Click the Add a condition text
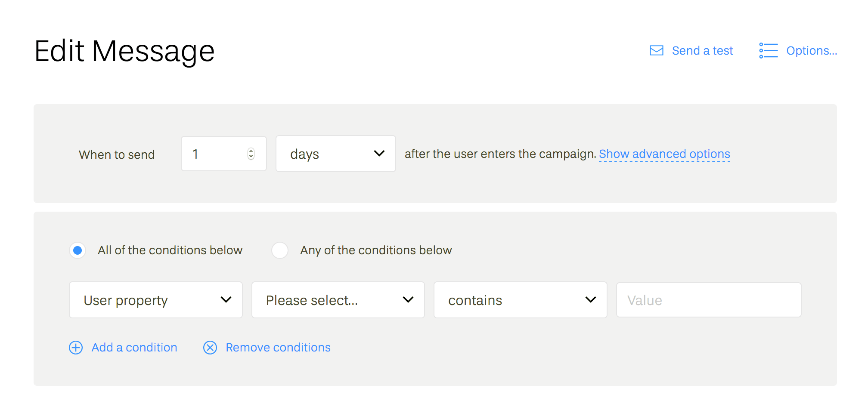868x419 pixels. point(134,348)
